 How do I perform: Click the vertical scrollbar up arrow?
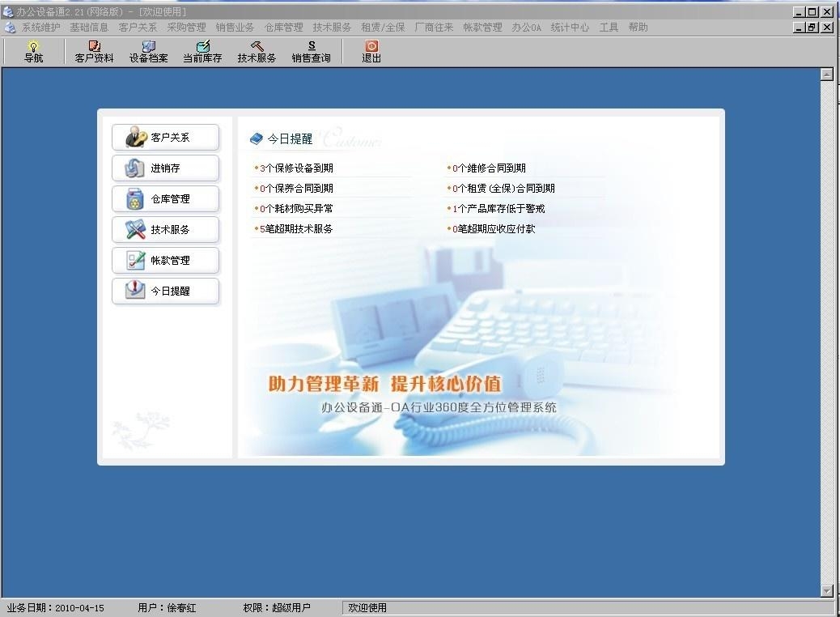point(826,74)
